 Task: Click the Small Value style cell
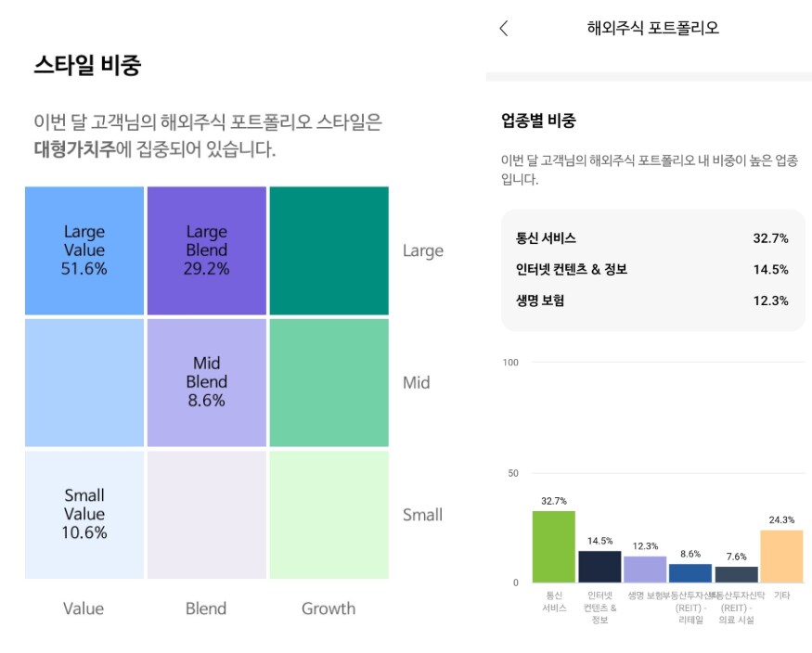[84, 514]
